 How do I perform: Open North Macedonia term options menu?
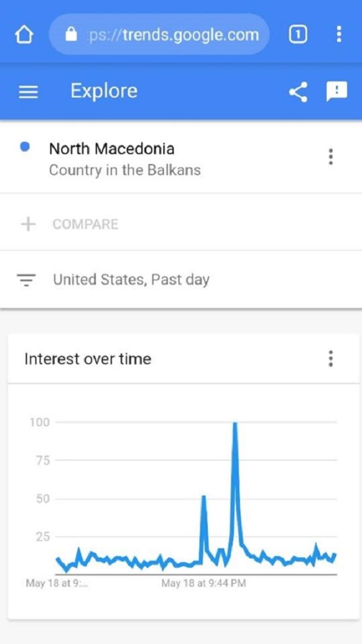331,157
